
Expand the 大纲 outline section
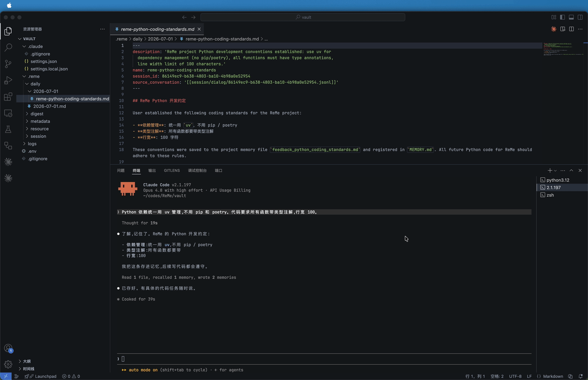pos(26,361)
